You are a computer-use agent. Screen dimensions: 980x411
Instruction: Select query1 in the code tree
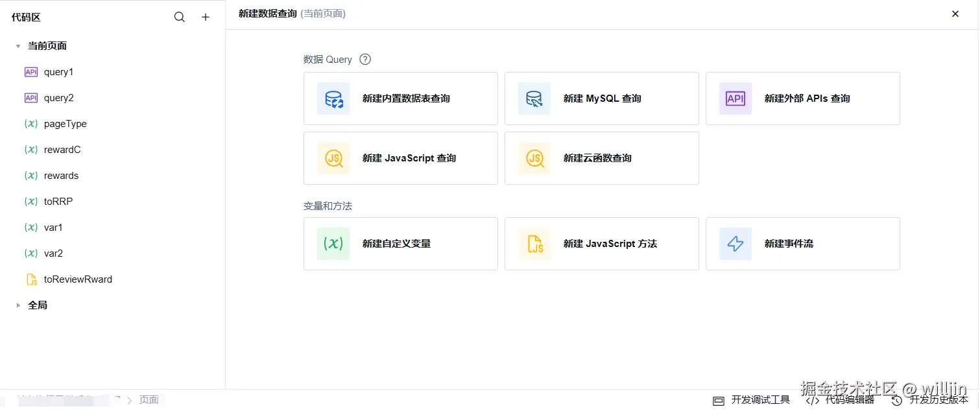(x=58, y=72)
